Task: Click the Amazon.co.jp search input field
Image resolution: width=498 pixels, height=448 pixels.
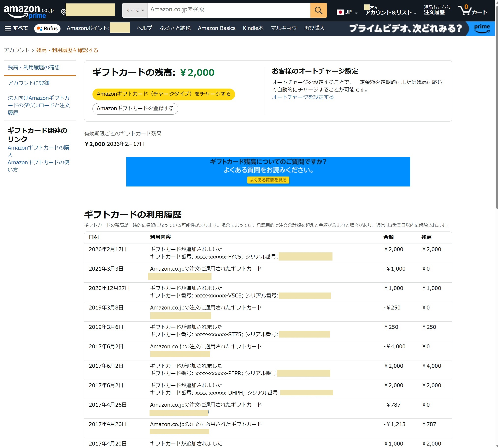Action: (x=228, y=10)
